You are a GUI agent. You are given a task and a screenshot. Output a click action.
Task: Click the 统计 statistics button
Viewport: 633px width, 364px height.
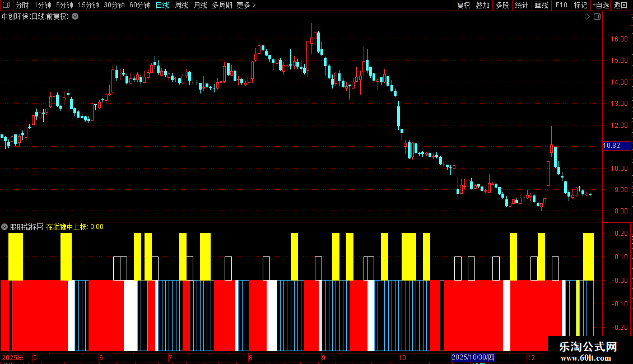[522, 5]
